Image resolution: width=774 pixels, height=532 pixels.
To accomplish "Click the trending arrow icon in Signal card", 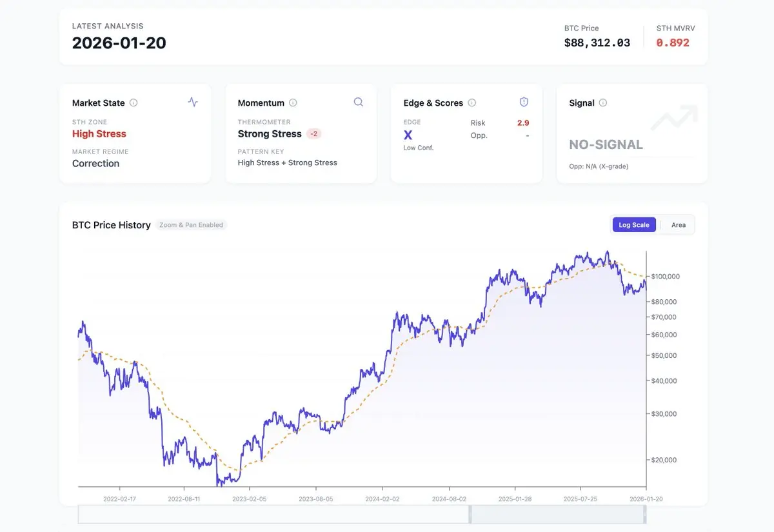I will click(674, 117).
